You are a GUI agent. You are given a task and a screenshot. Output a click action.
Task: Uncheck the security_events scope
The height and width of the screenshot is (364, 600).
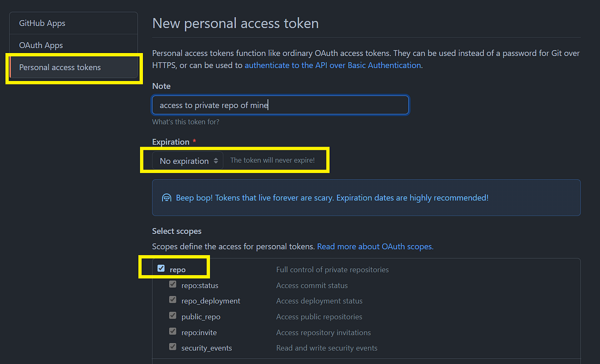(172, 346)
